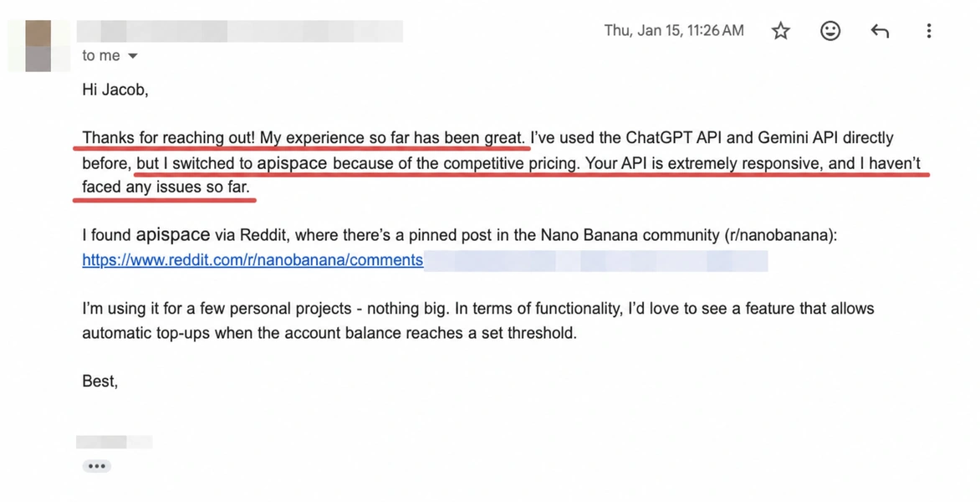Click the phrase "automatic top-ups" in last paragraph
Image resolution: width=980 pixels, height=502 pixels.
(145, 333)
